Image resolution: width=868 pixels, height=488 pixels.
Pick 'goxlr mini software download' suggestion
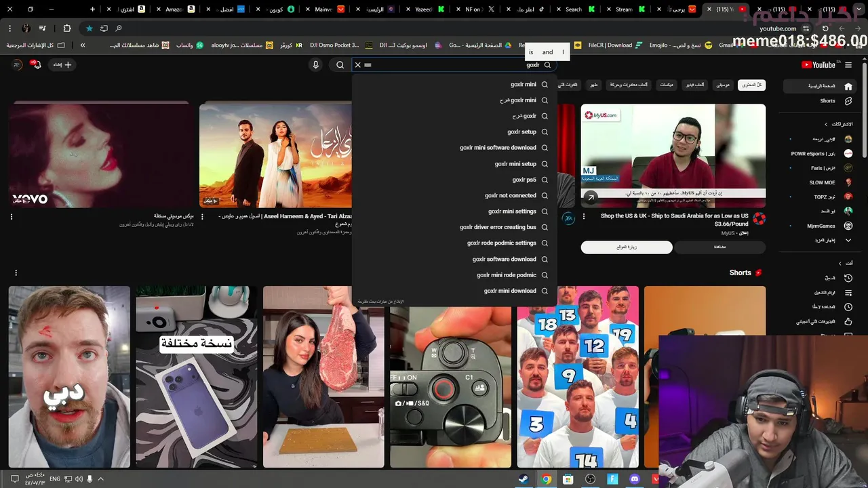(454, 148)
